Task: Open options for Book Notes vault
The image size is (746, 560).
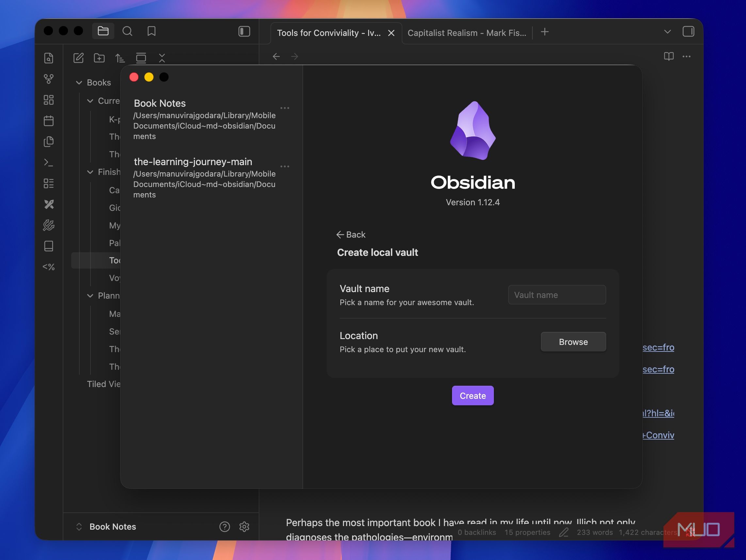Action: (284, 108)
